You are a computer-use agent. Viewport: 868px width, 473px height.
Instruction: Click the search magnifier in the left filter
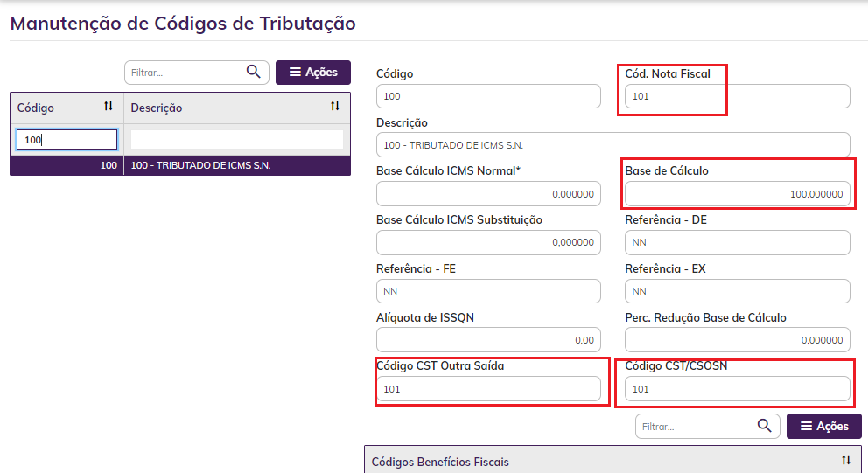click(254, 72)
